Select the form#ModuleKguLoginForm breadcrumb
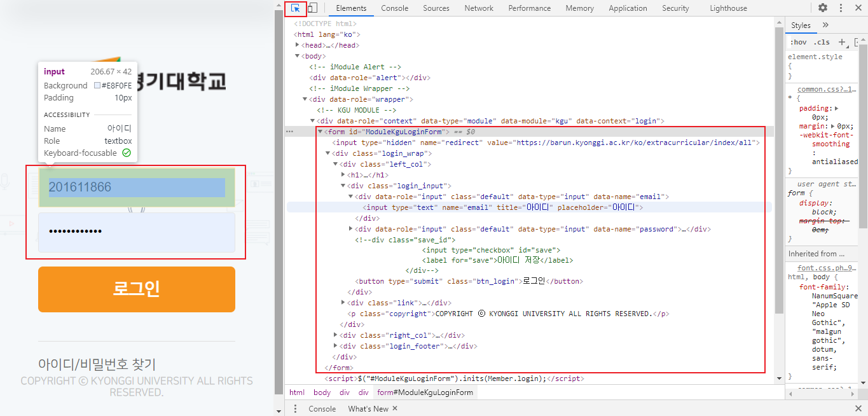This screenshot has height=416, width=868. (425, 392)
